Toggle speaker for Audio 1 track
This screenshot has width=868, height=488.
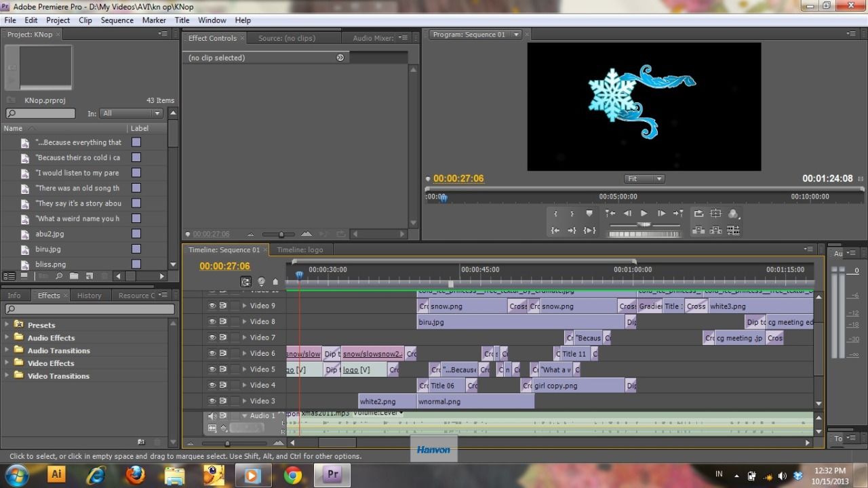click(212, 415)
